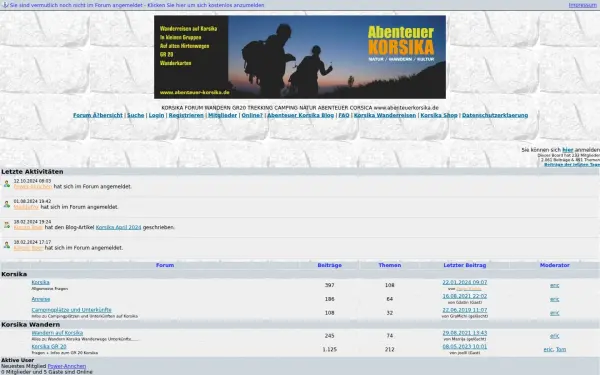Open the user profile from the 01.08.2024 activity entry
The height and width of the screenshot is (375, 600).
(26, 207)
